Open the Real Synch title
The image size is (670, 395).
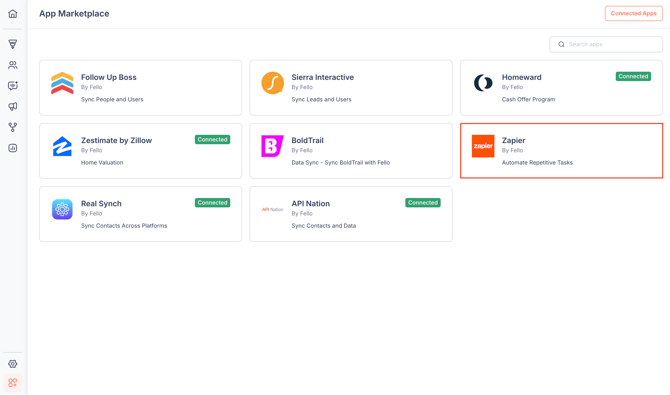(x=101, y=204)
